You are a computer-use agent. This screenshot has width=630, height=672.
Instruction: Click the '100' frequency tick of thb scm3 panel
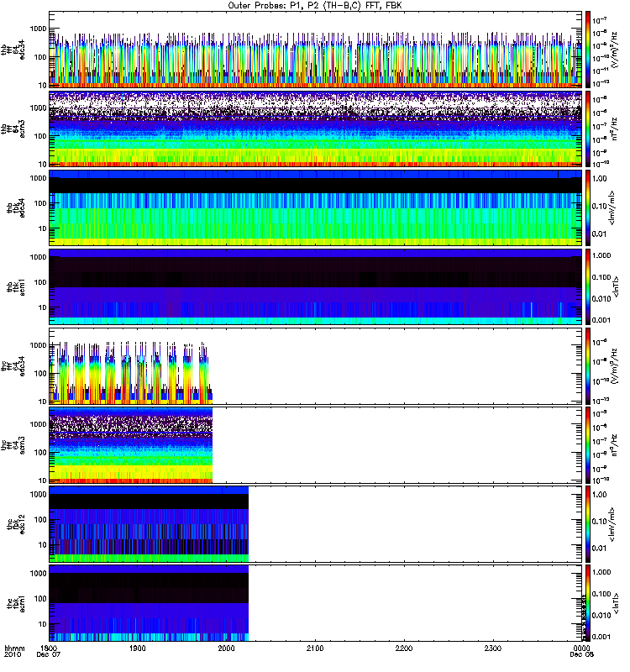39,136
